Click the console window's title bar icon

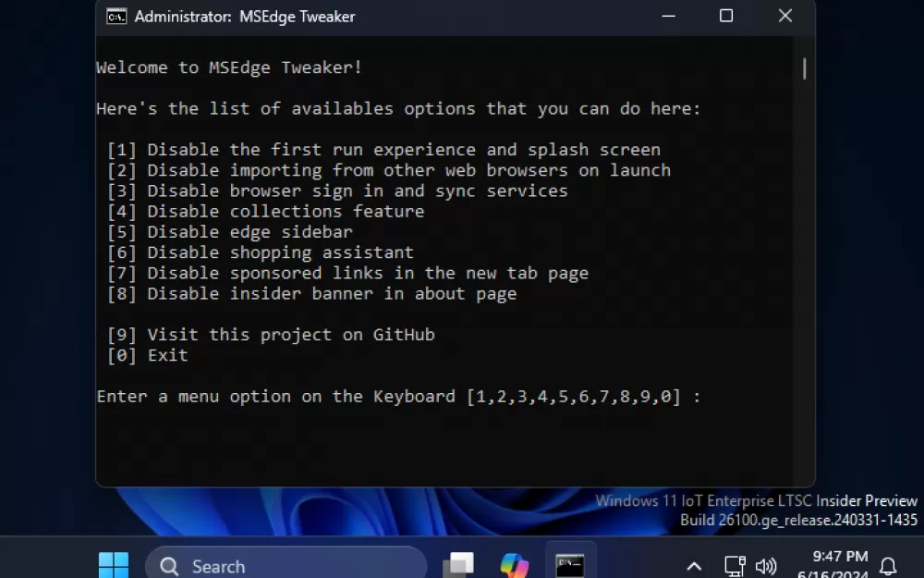(116, 17)
